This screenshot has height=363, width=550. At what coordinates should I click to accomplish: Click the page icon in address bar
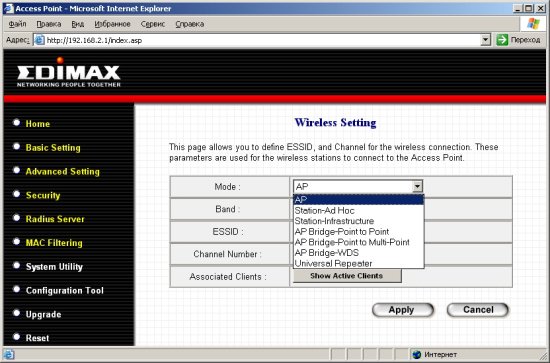click(39, 40)
